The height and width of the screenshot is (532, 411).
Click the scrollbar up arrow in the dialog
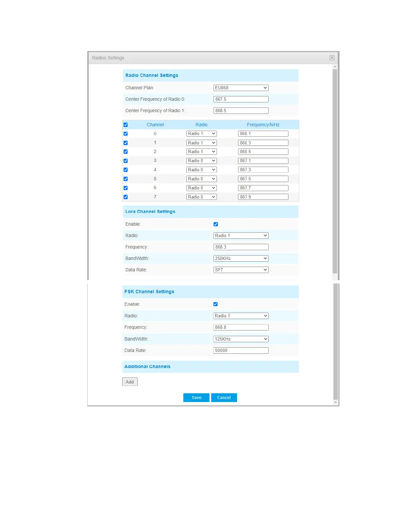point(335,67)
